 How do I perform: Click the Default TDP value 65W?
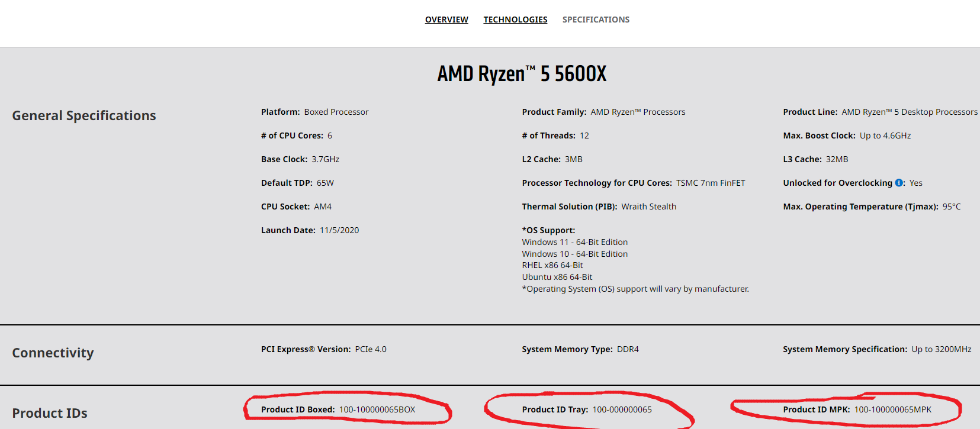[325, 183]
